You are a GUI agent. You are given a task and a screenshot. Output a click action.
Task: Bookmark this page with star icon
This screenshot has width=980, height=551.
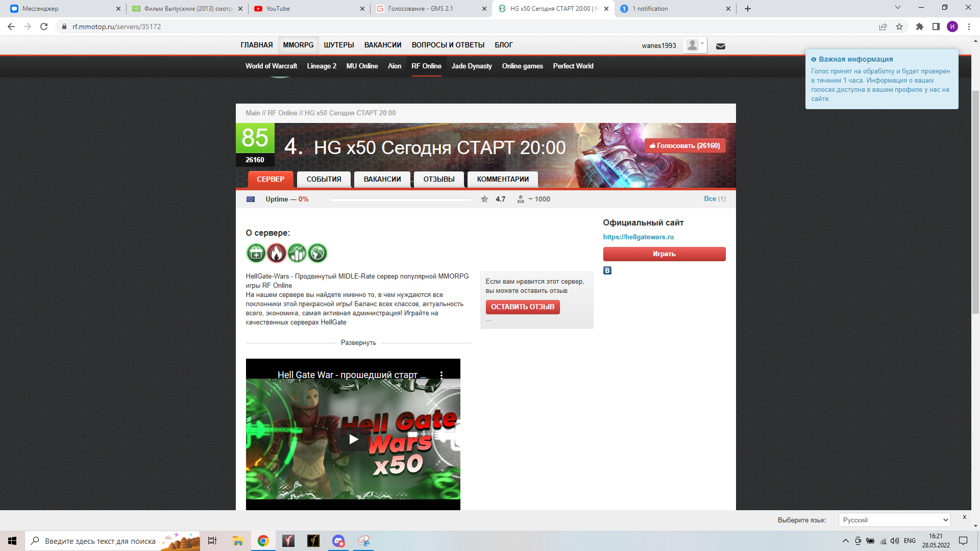click(899, 27)
